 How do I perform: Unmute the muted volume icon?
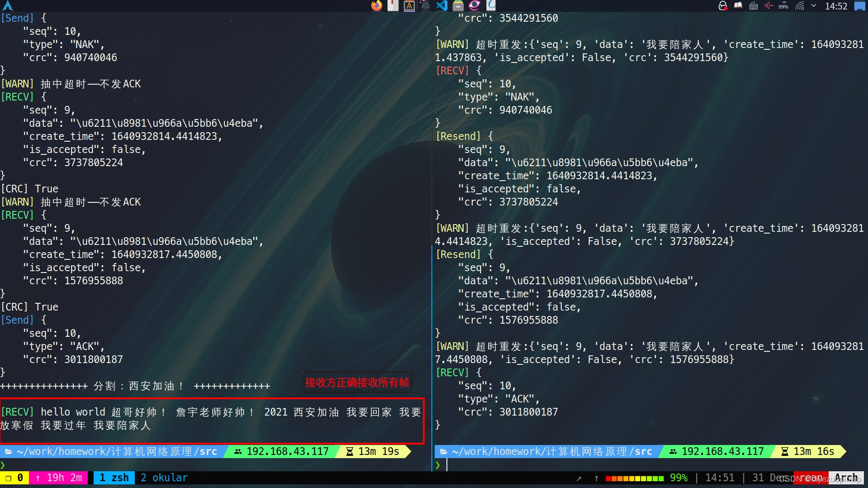[768, 6]
